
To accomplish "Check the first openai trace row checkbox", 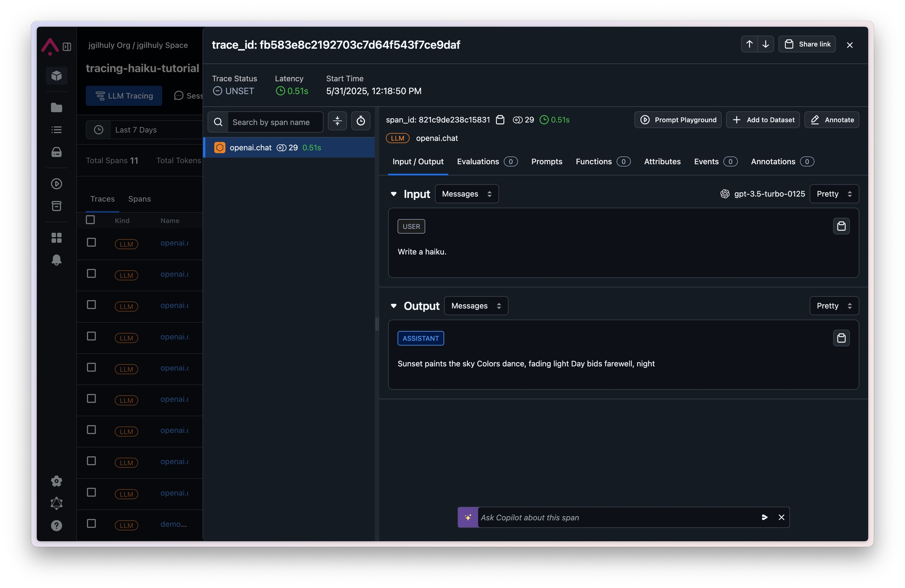I will pyautogui.click(x=91, y=242).
